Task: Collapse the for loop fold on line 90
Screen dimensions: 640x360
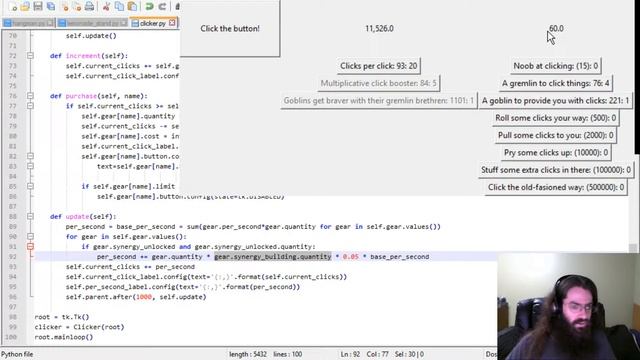Action: coord(31,236)
